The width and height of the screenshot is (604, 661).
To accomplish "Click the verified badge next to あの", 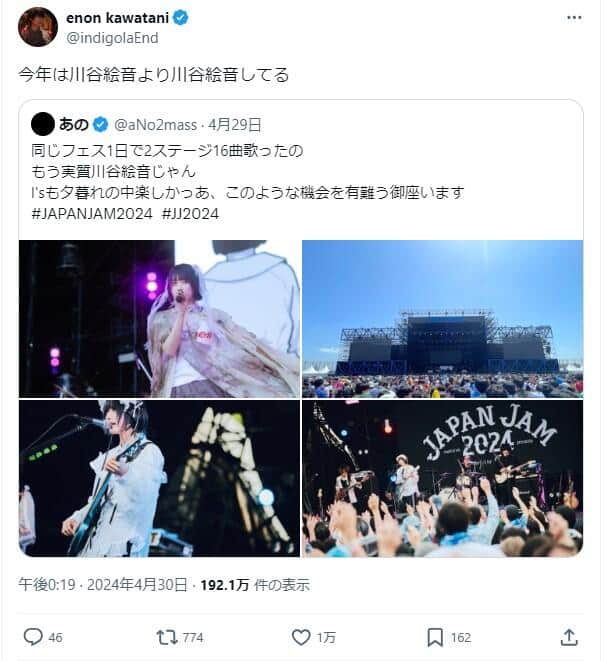I will click(100, 125).
